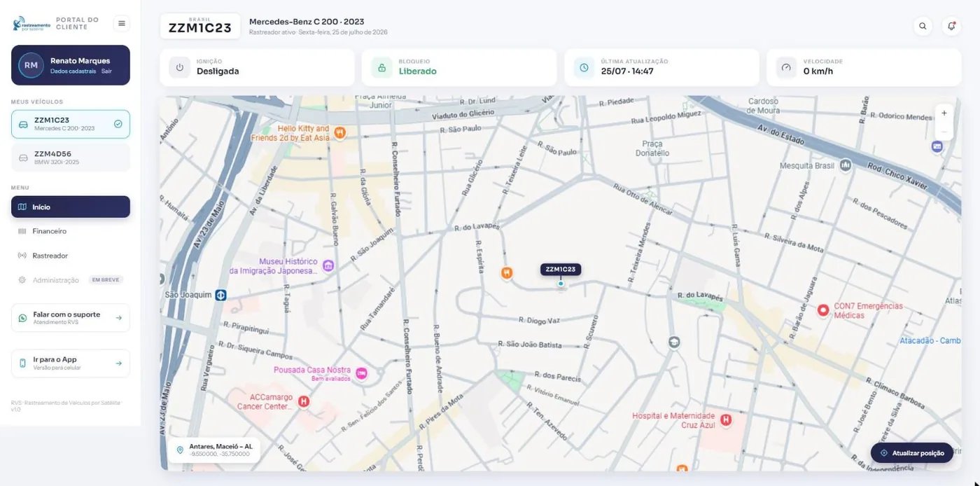The image size is (980, 486).
Task: Click the green unlock padlock icon
Action: [381, 67]
